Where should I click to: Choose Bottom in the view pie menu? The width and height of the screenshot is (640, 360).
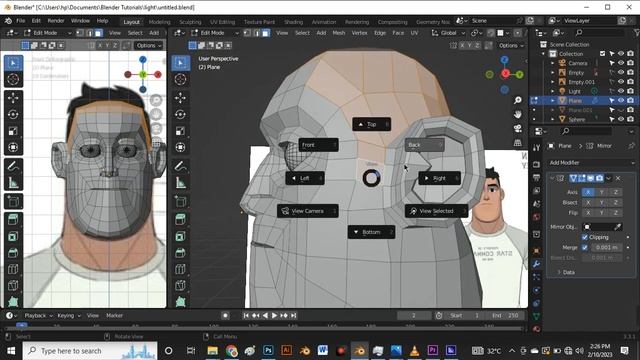coord(371,232)
